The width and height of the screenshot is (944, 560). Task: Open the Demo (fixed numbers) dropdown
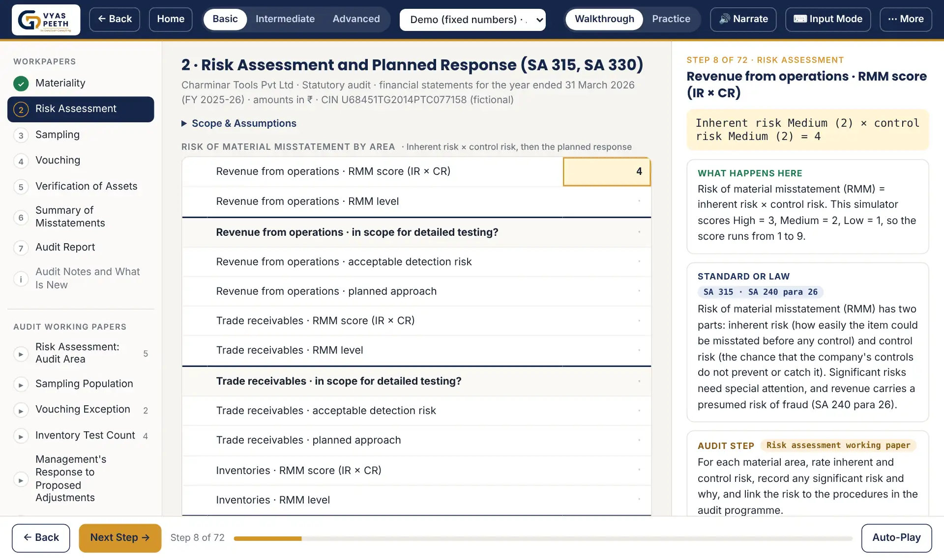point(472,20)
